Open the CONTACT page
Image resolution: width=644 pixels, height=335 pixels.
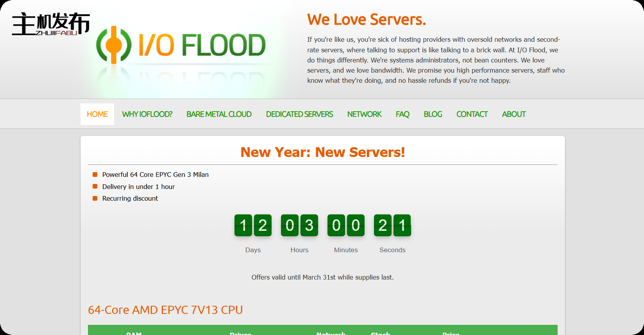(x=472, y=114)
